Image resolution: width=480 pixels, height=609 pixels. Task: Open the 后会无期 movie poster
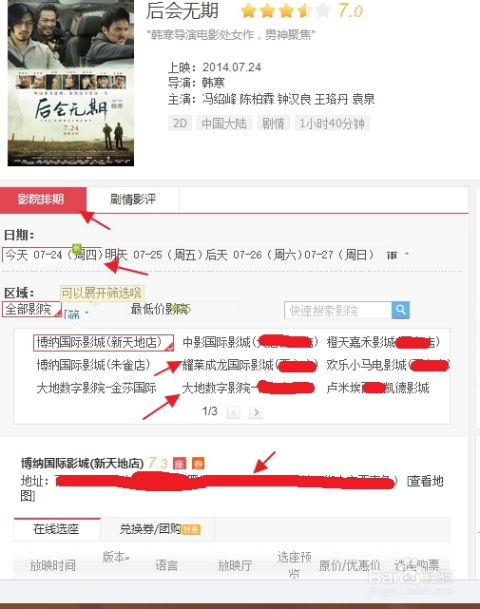coord(71,83)
